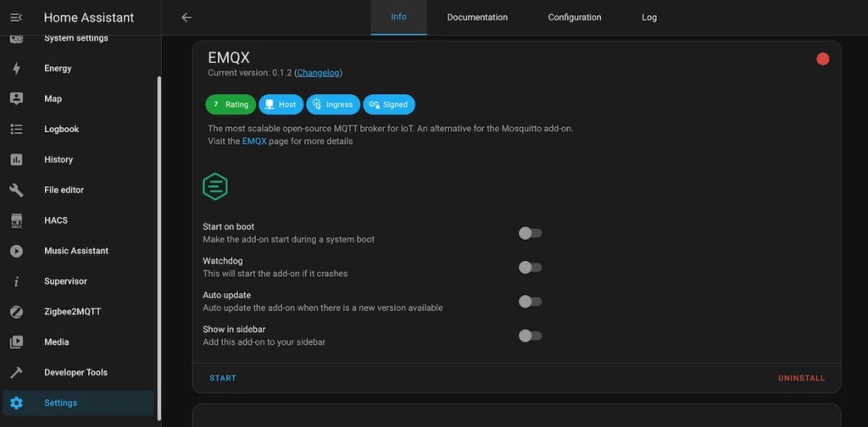Open the Configuration tab
Screen dimensions: 868x427
(575, 17)
